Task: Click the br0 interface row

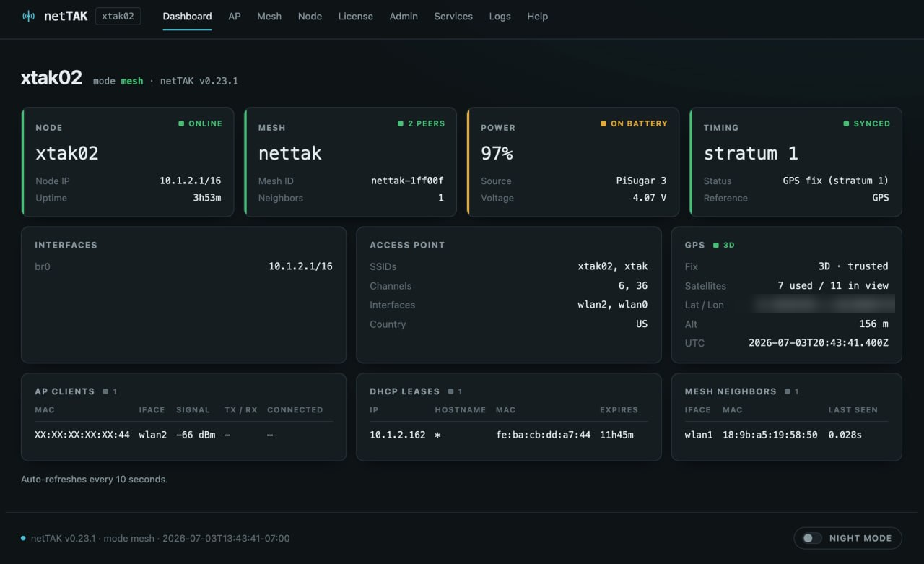Action: click(x=184, y=266)
